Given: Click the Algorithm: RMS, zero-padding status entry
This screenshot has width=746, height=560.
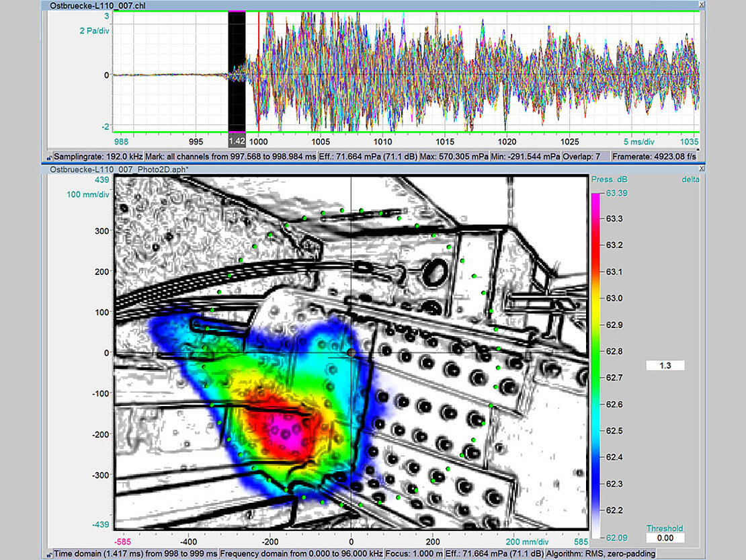Looking at the screenshot, I should 601,554.
